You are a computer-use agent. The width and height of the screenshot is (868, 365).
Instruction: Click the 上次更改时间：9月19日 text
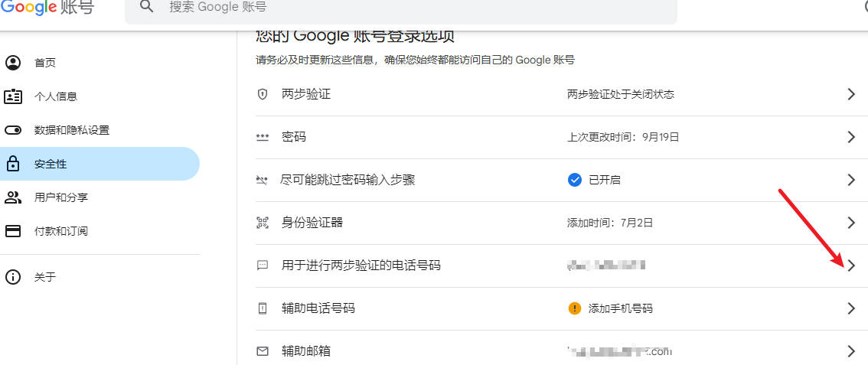[x=623, y=137]
